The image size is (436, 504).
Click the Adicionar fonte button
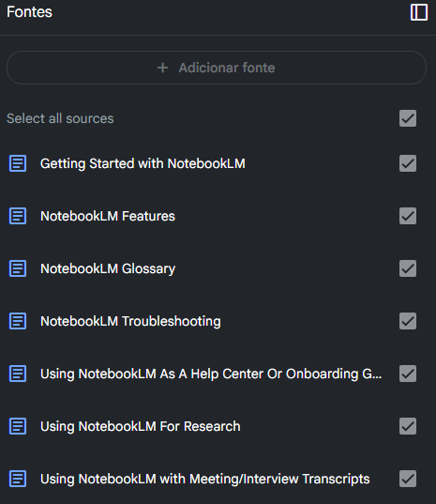click(217, 68)
